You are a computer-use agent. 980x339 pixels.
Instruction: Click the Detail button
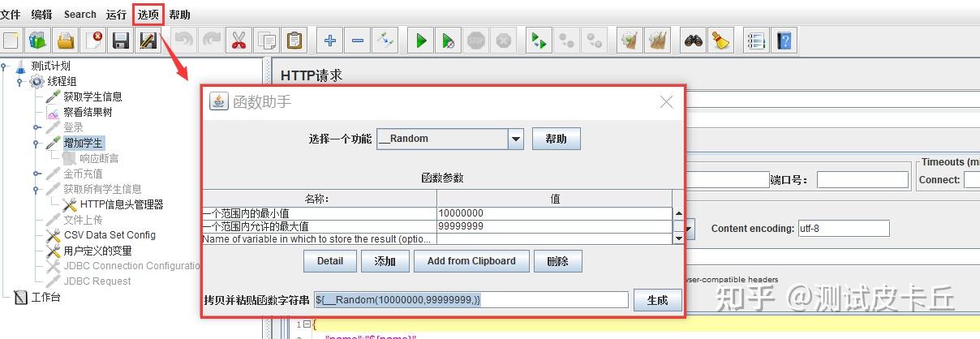coord(330,261)
